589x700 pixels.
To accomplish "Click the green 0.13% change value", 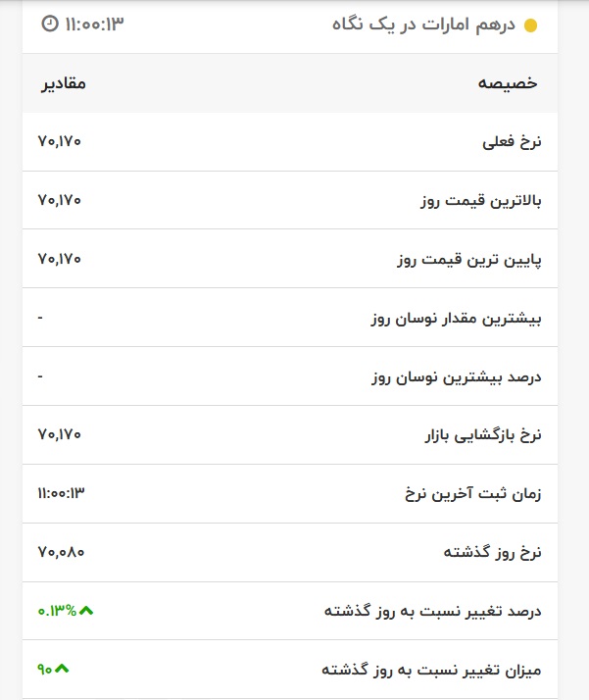I will 57,611.
